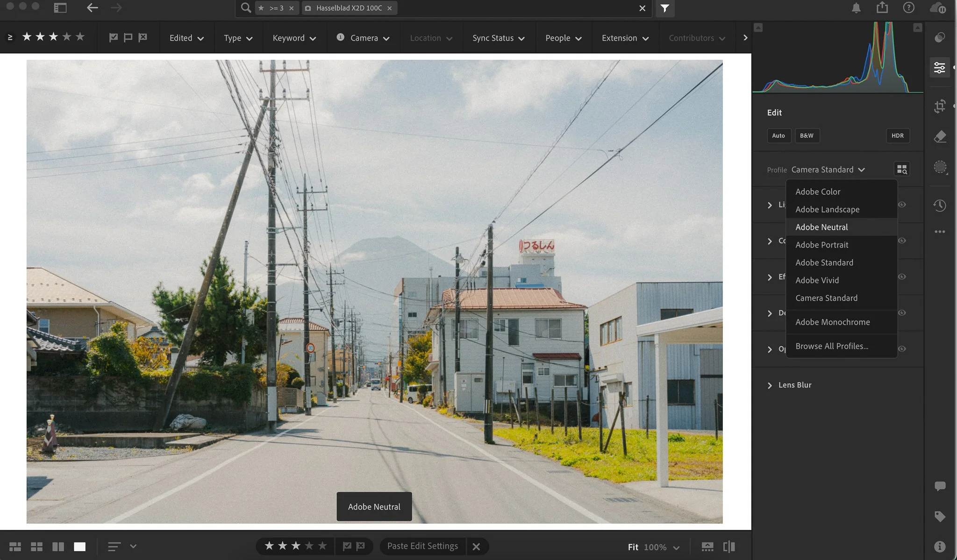Select Browse All Profiles menu entry
The image size is (957, 560).
[831, 346]
